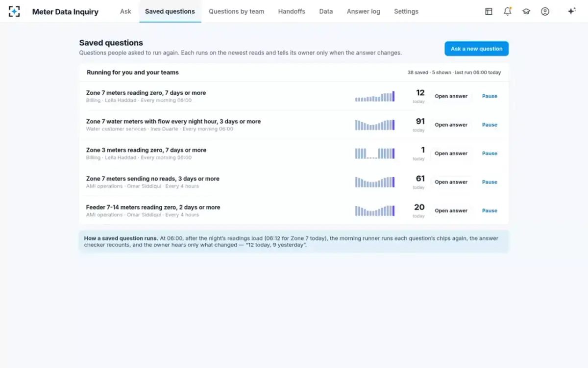Image resolution: width=588 pixels, height=368 pixels.
Task: Click "38 saved · 5 shown · last run 06:00 today"
Action: (454, 73)
